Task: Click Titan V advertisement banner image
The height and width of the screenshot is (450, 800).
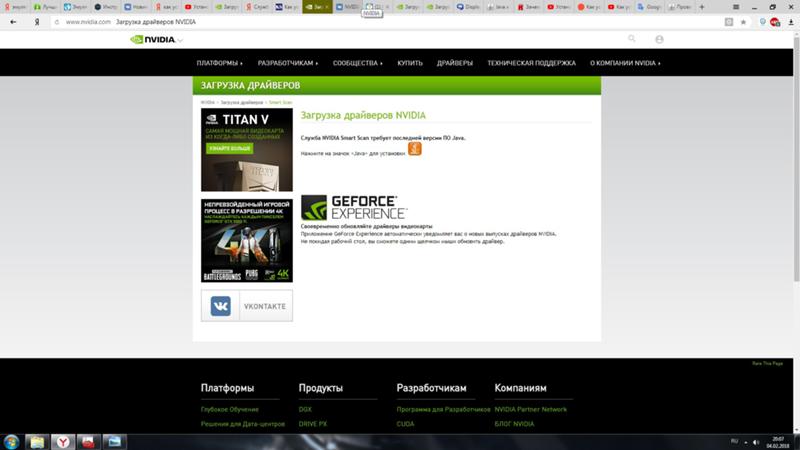Action: (x=247, y=150)
